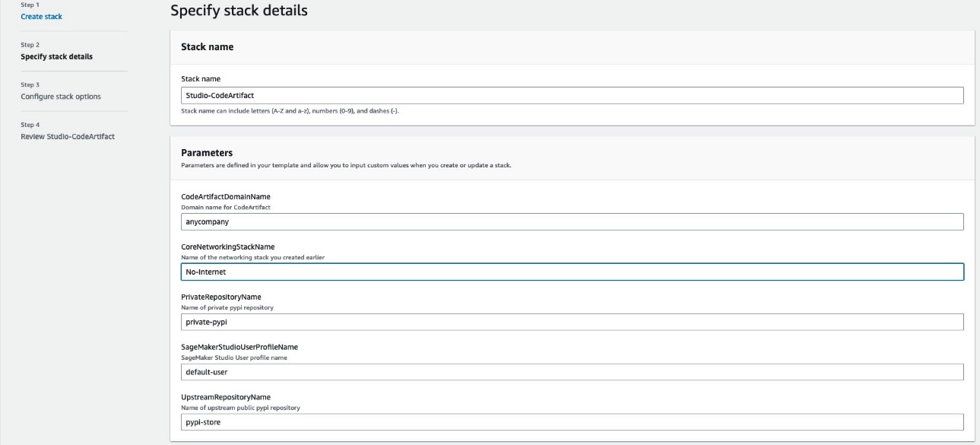The height and width of the screenshot is (445, 980).
Task: Click 'Name of private pypi repository' description
Action: (x=227, y=307)
